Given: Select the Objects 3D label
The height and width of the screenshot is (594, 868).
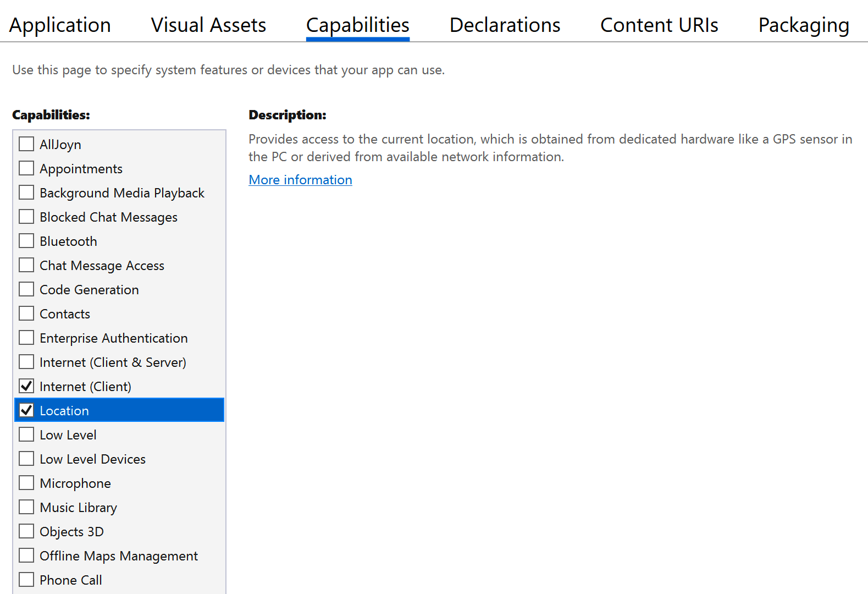Looking at the screenshot, I should [x=71, y=532].
